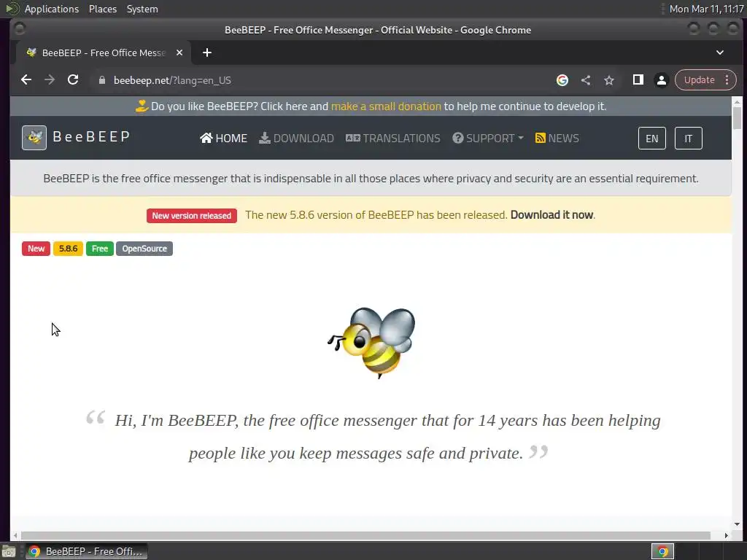Click the vertical scrollbar thumb

click(737, 118)
